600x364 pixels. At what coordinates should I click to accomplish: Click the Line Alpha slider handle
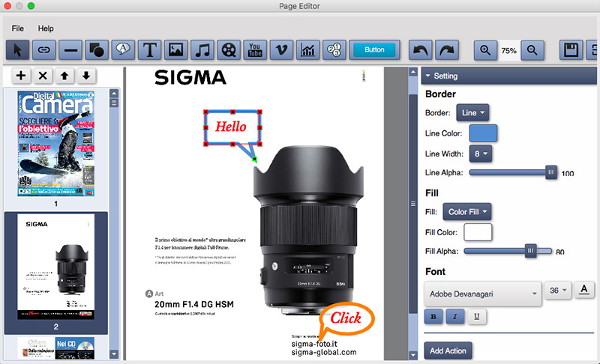click(551, 172)
